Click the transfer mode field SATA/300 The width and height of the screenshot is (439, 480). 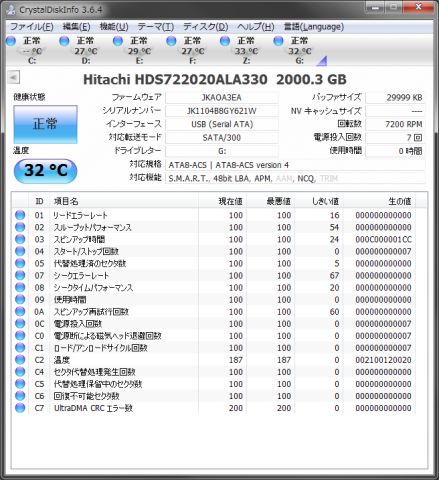[222, 138]
